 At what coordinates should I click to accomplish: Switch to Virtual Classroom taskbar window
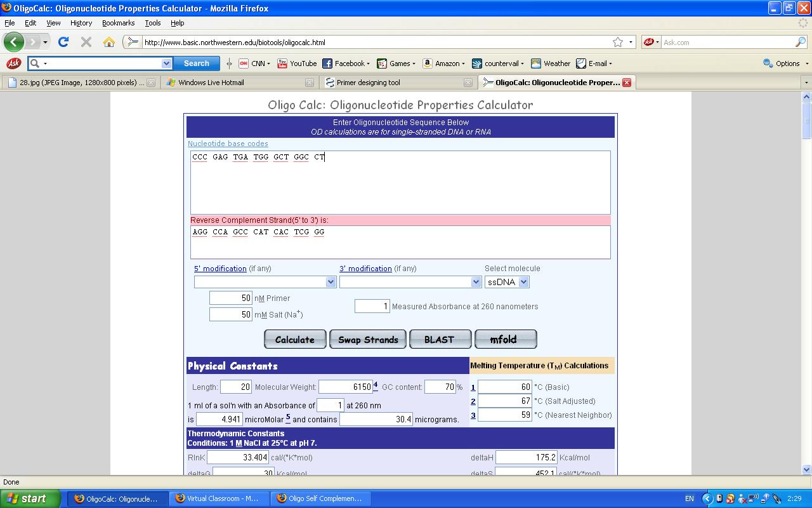click(x=218, y=498)
